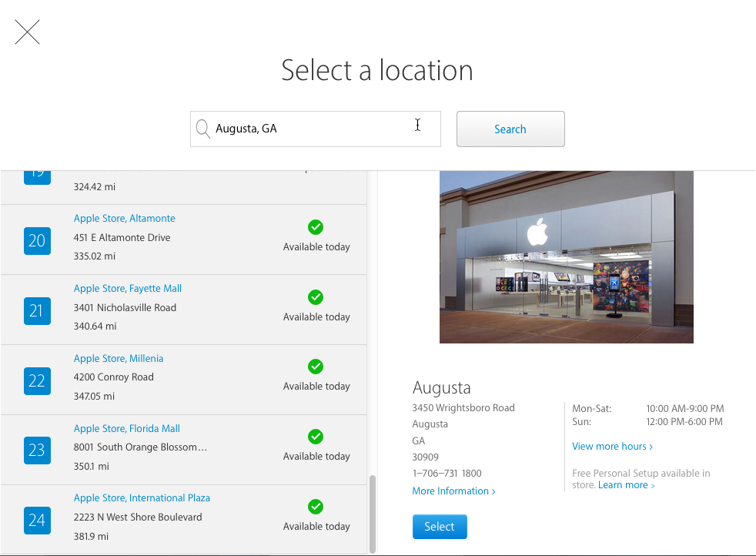
Task: Click Available today text for Fayette Mall
Action: pos(316,317)
